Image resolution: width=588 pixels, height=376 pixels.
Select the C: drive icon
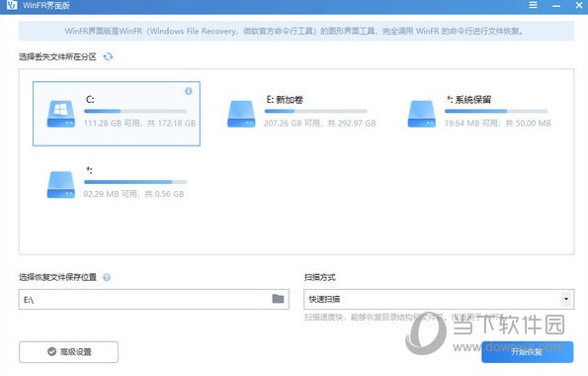[x=61, y=114]
